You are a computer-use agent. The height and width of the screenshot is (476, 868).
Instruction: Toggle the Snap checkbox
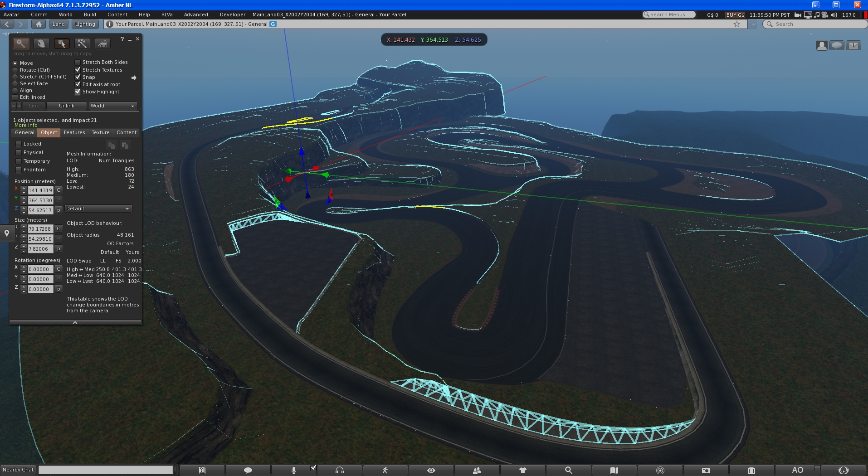coord(78,77)
